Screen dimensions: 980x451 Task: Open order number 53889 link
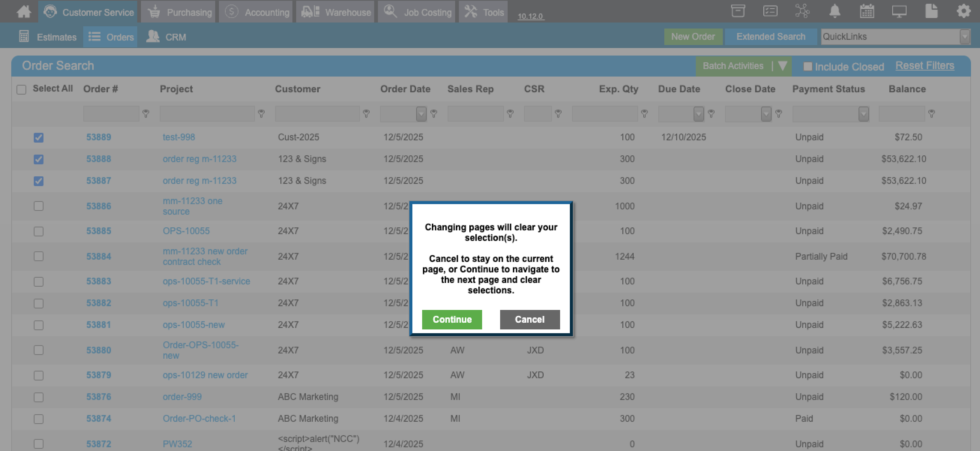pos(99,137)
